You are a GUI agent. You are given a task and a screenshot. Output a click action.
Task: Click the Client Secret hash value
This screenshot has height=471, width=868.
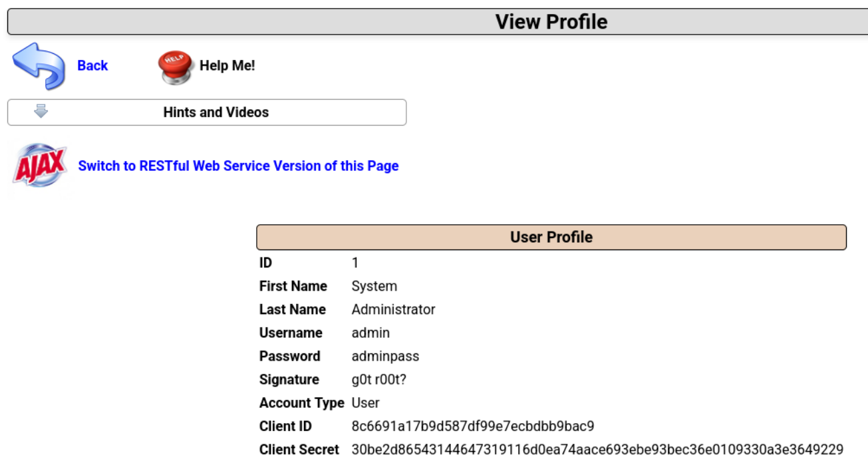coord(597,449)
